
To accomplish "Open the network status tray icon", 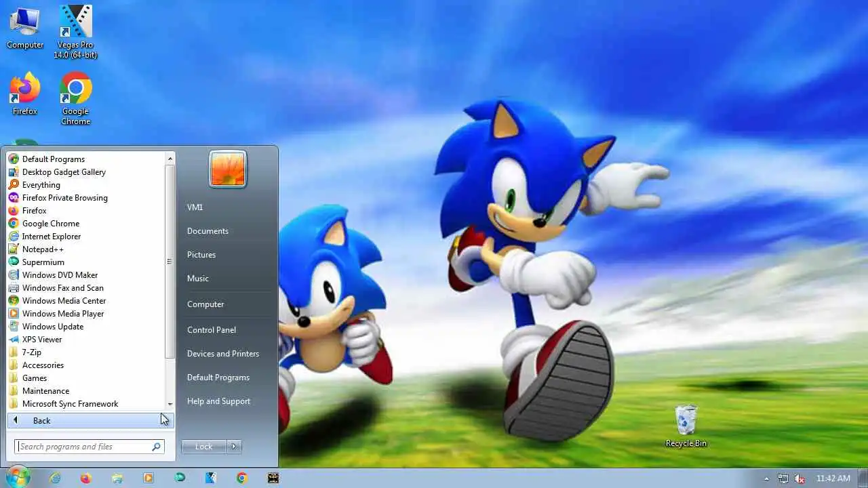I will click(x=783, y=479).
